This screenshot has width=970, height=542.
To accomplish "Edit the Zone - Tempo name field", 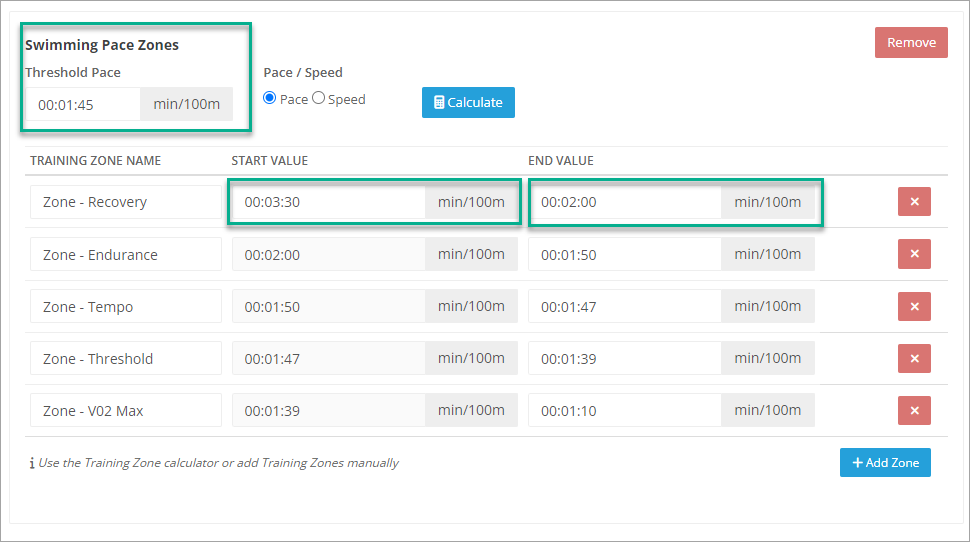I will click(x=125, y=307).
